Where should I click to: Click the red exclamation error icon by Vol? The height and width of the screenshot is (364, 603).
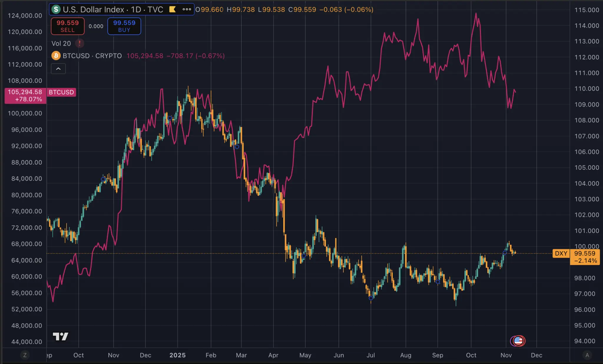pos(79,43)
